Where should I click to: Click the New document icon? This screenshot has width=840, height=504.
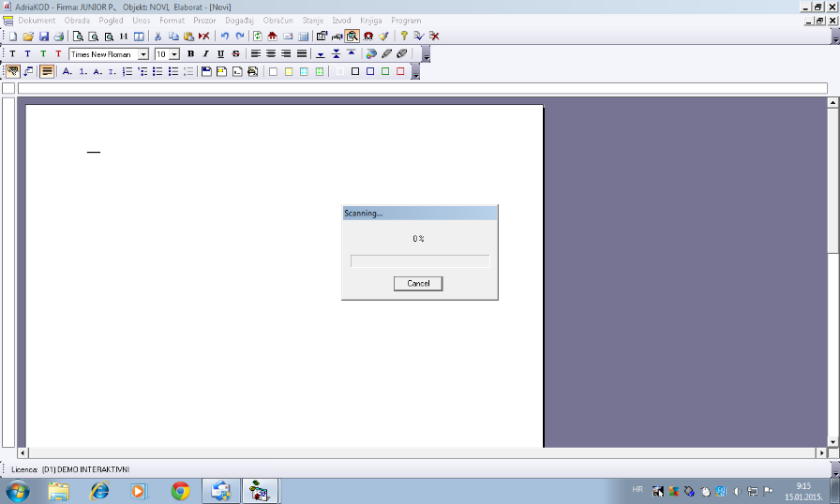(x=13, y=37)
